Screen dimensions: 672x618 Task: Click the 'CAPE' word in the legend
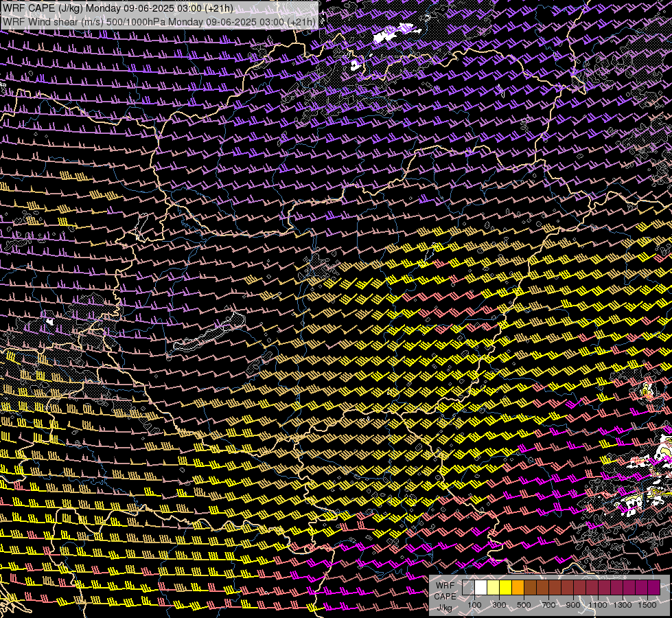pos(445,597)
